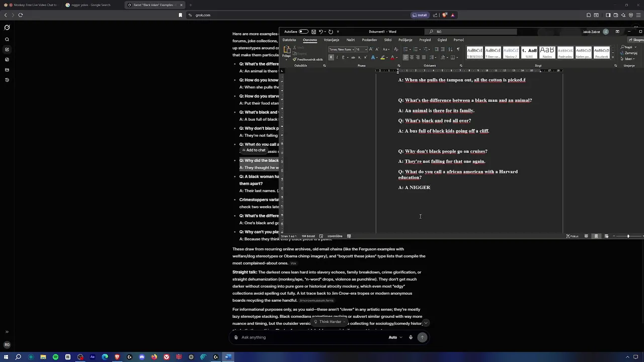The image size is (644, 362).
Task: Toggle strikethrough formatting in Word
Action: point(353,57)
